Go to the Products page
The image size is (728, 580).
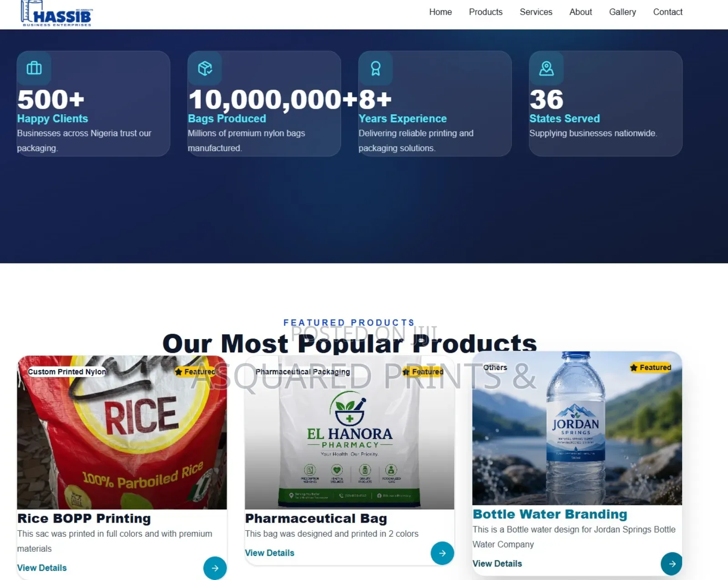pos(485,12)
